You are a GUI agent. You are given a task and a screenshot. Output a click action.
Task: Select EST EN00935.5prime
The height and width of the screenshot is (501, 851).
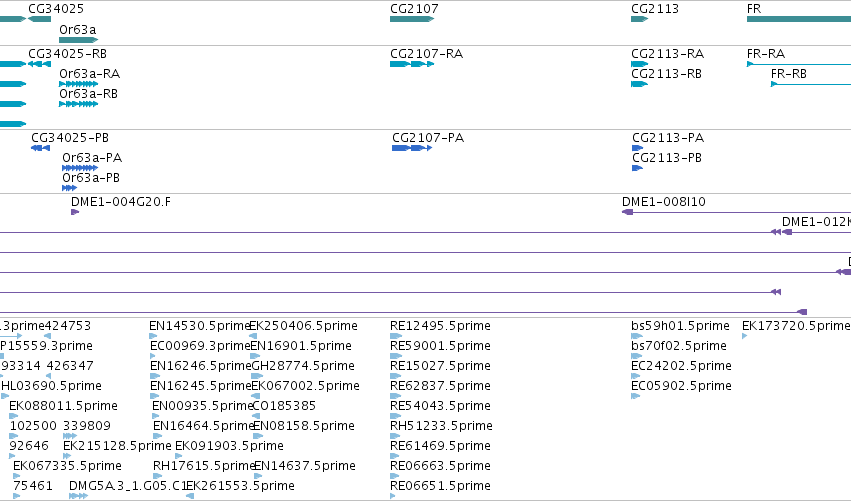202,406
